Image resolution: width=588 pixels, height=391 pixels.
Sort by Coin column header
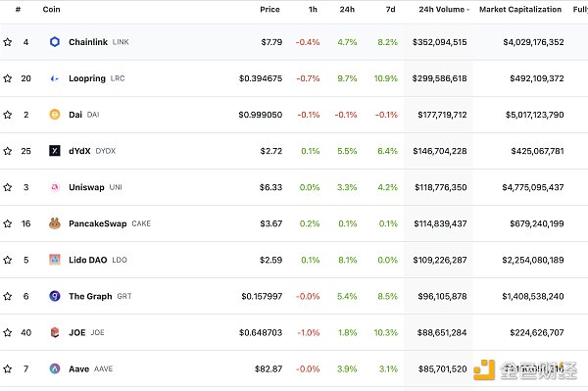51,10
